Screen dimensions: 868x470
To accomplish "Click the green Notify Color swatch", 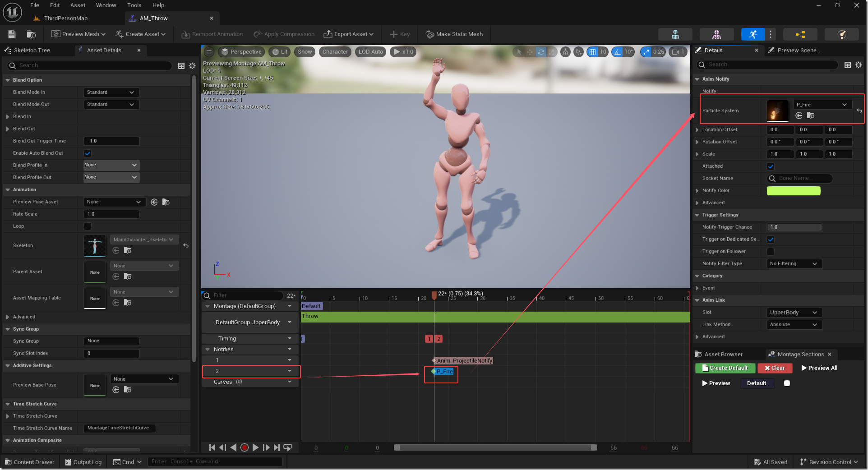I will 794,191.
